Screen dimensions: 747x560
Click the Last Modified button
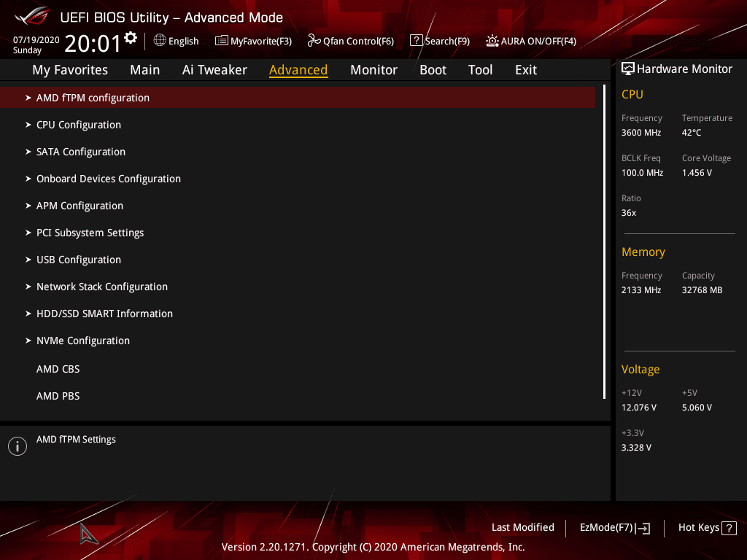coord(522,528)
